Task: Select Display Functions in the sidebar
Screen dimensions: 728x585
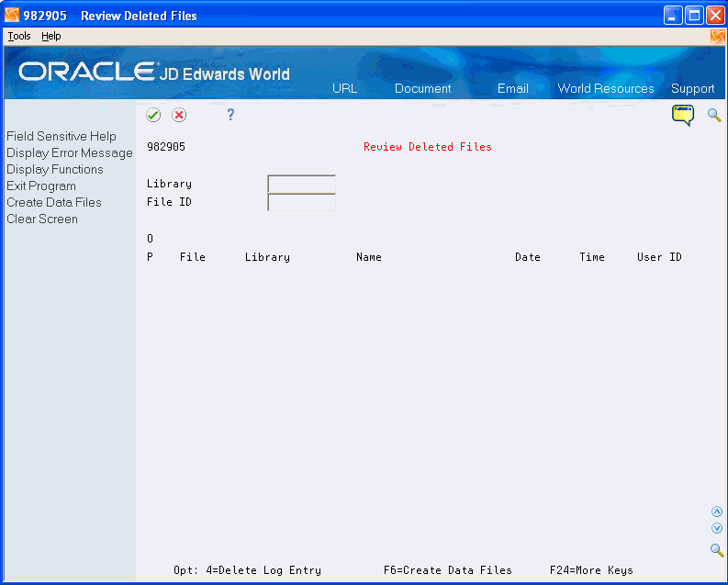Action: (55, 169)
